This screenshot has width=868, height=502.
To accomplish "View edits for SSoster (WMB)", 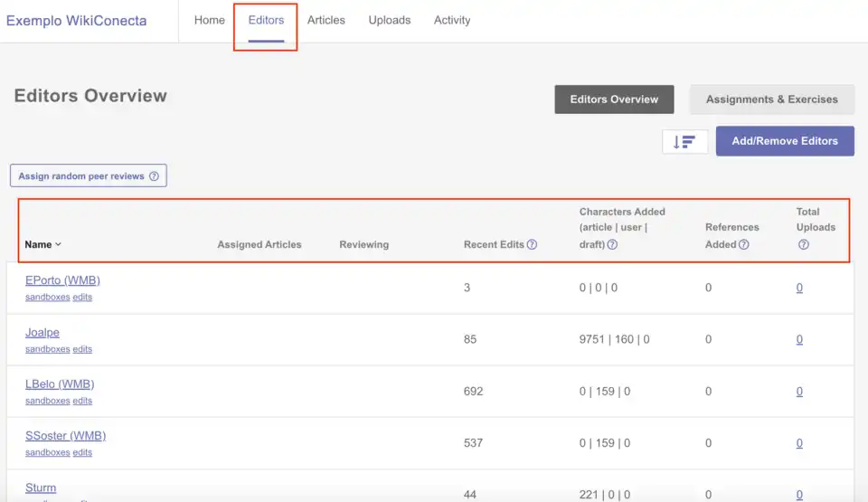I will (x=82, y=452).
